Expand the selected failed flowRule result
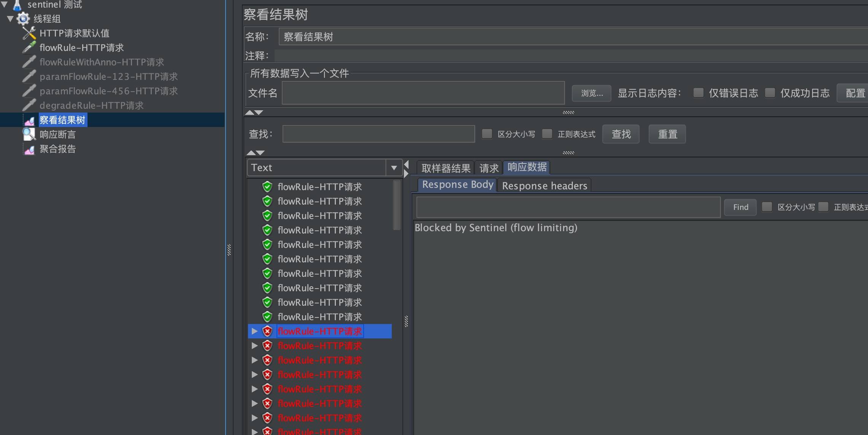 coord(254,331)
